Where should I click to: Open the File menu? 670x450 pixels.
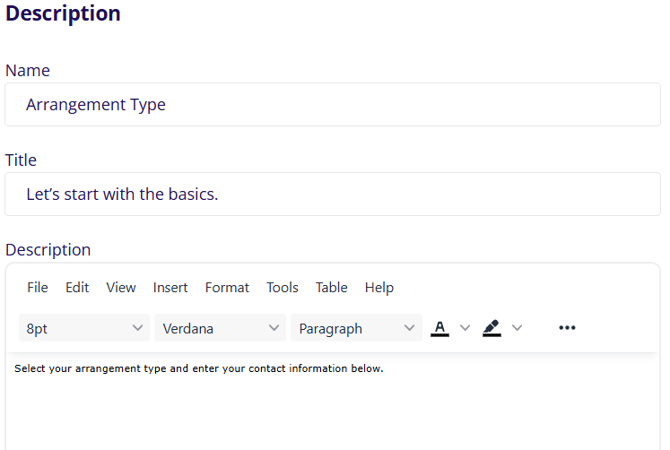click(37, 287)
